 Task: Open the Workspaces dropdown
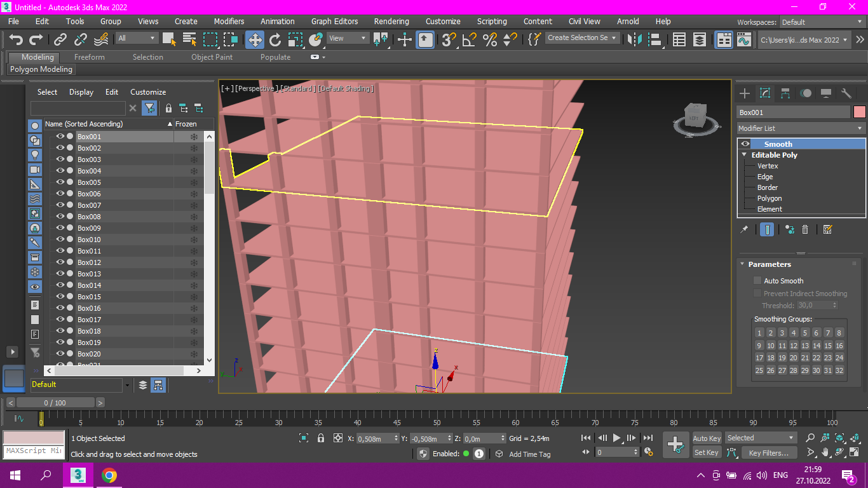tap(822, 22)
